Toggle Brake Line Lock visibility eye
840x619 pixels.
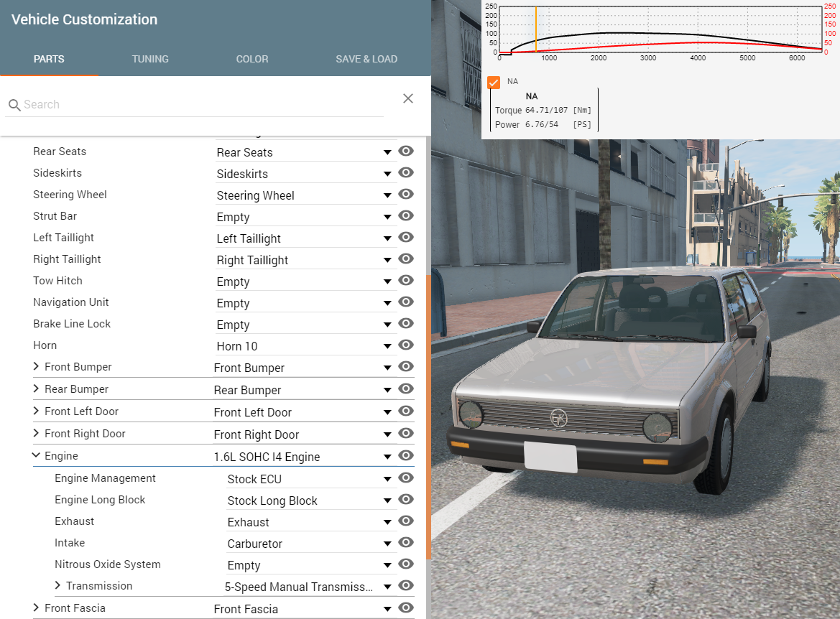(x=406, y=323)
